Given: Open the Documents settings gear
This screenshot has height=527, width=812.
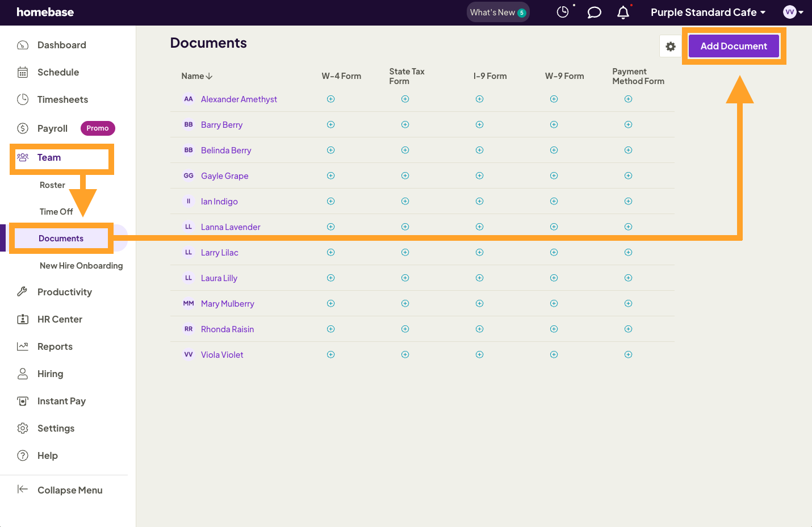Looking at the screenshot, I should pyautogui.click(x=671, y=46).
